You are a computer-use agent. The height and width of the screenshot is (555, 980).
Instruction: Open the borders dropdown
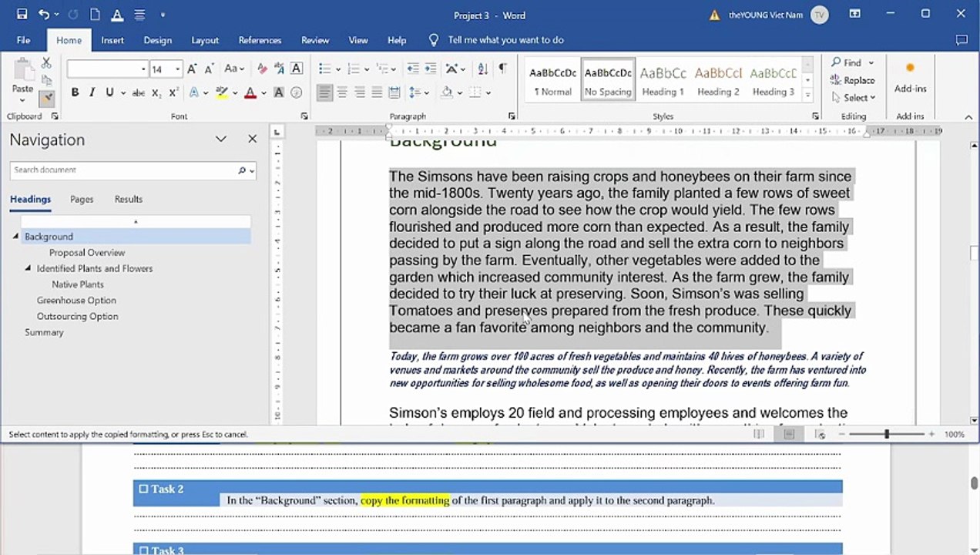(488, 92)
